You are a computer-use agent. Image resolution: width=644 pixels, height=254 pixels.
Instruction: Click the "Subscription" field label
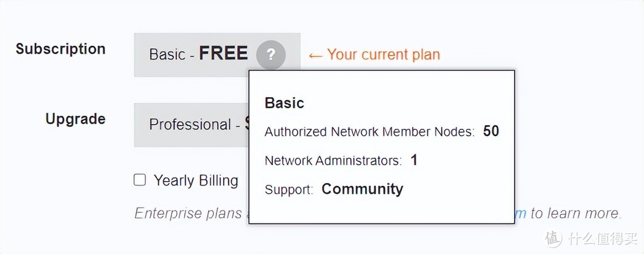[60, 49]
